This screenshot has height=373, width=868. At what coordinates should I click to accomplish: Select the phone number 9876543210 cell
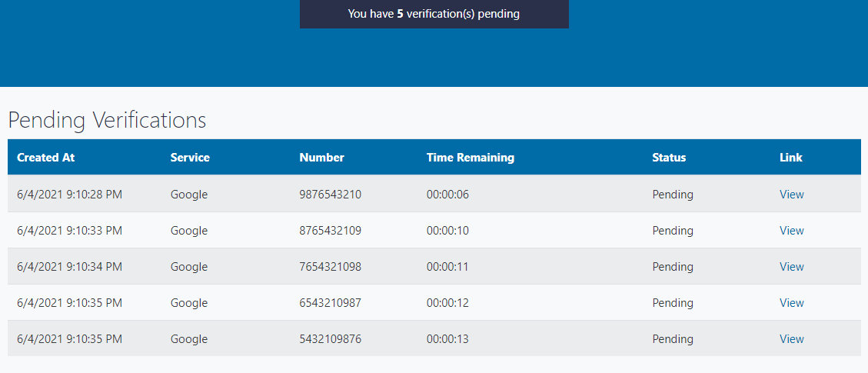pos(330,195)
